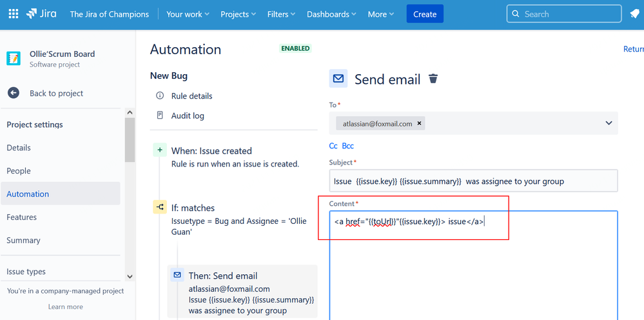This screenshot has width=644, height=320.
Task: Select Automation in project settings
Action: tap(61, 194)
